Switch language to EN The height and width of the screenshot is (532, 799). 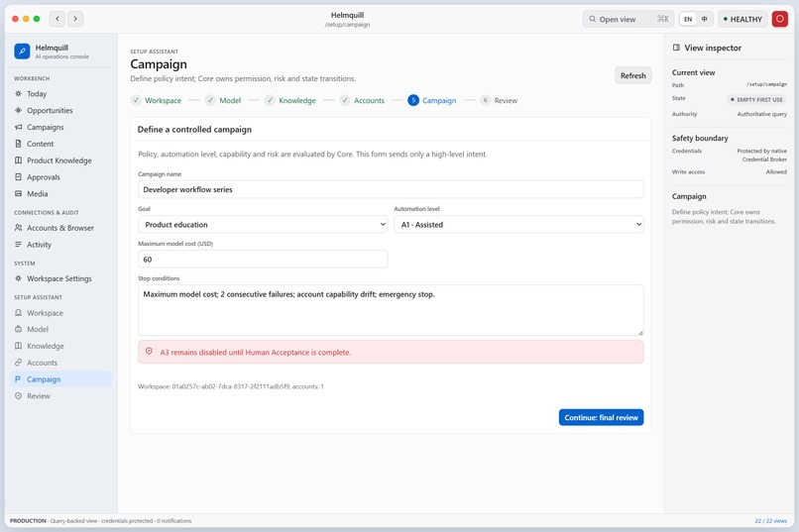point(688,19)
